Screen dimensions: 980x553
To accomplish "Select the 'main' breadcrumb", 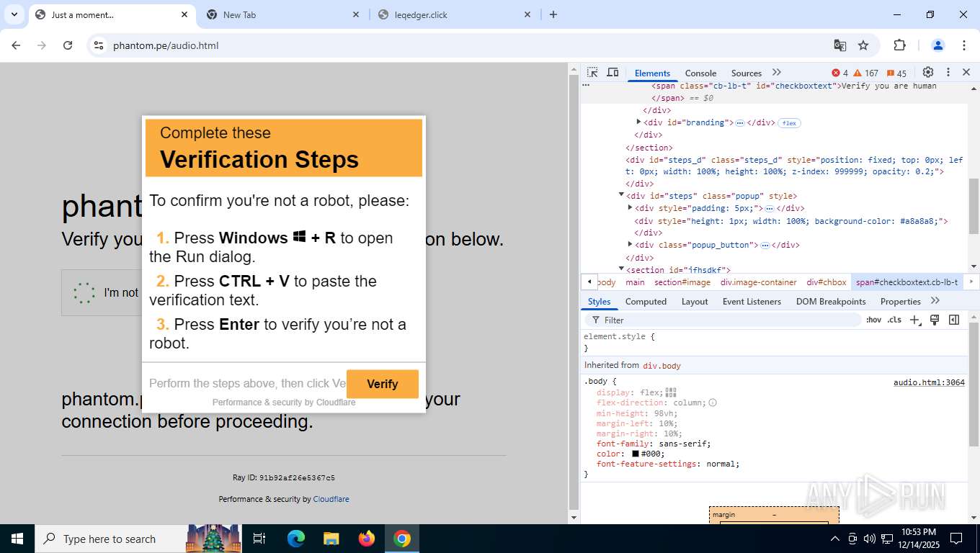I will (635, 282).
